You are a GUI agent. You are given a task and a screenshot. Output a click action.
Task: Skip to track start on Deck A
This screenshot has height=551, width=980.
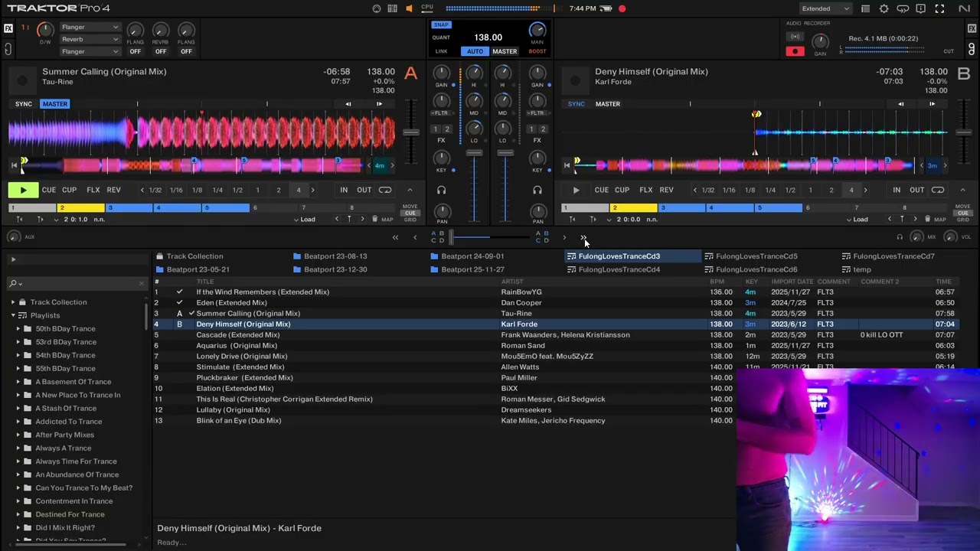pyautogui.click(x=14, y=165)
